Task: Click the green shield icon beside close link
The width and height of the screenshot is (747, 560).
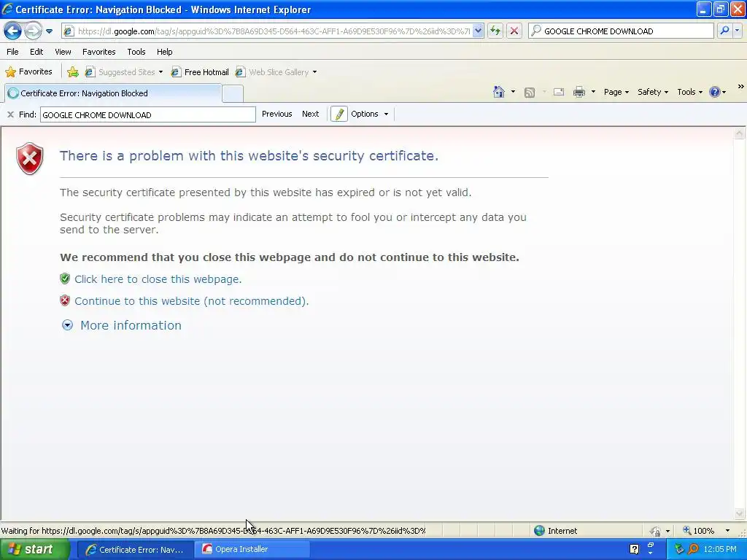Action: pos(65,279)
